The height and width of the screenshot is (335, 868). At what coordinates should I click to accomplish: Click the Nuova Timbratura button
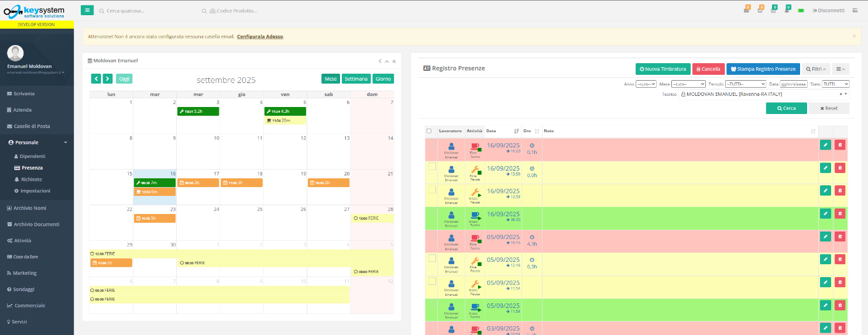coord(663,69)
